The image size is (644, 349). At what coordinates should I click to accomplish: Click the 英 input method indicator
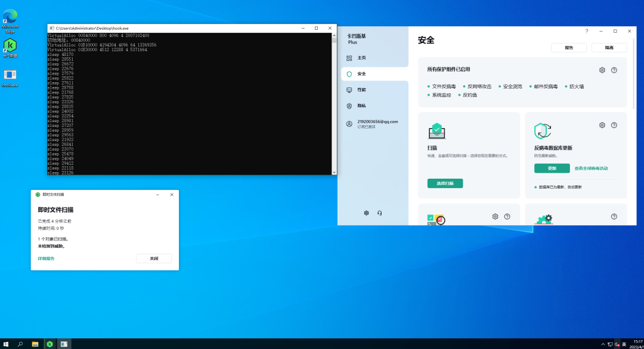coord(624,344)
